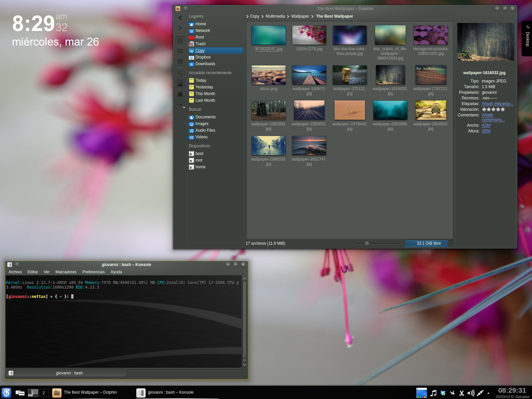Show hidden system tray icons arrow

[x=488, y=393]
